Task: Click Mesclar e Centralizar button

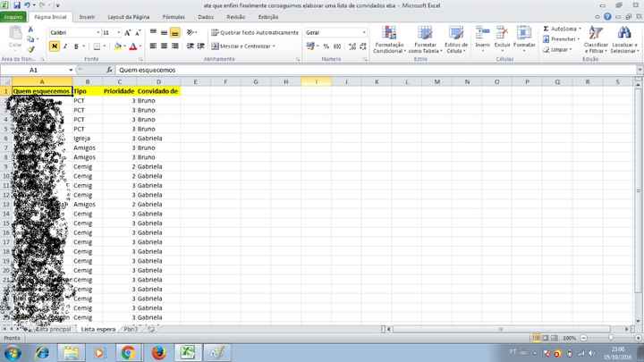Action: click(243, 46)
